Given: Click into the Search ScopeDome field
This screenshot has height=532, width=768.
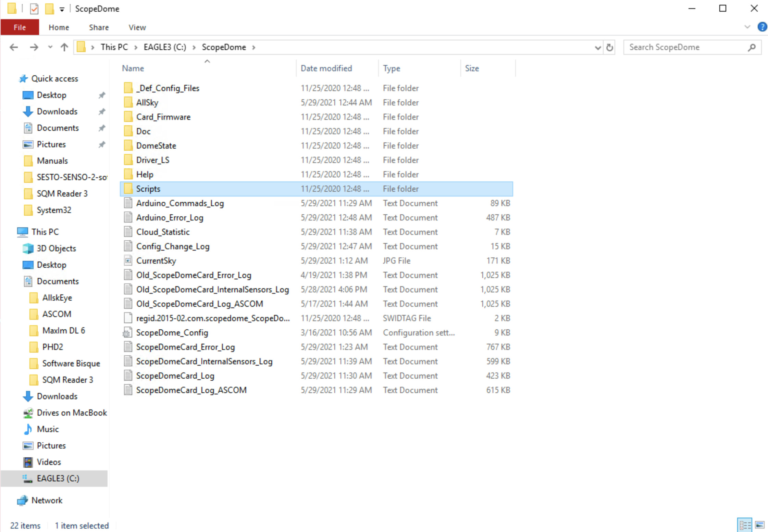Looking at the screenshot, I should tap(692, 47).
